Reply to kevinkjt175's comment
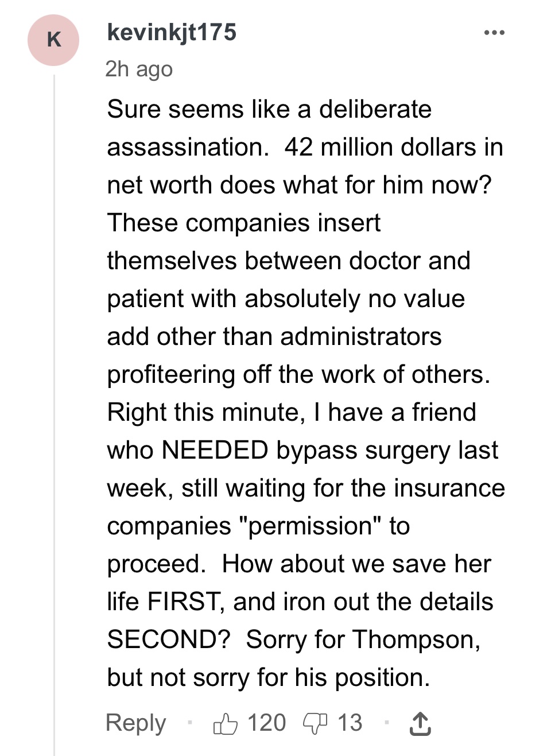 pos(135,723)
